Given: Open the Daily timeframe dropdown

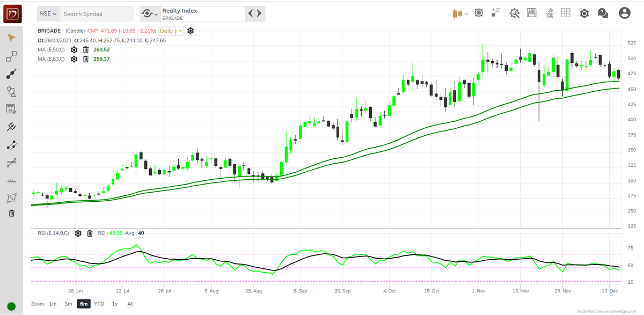Looking at the screenshot, I should coord(171,31).
